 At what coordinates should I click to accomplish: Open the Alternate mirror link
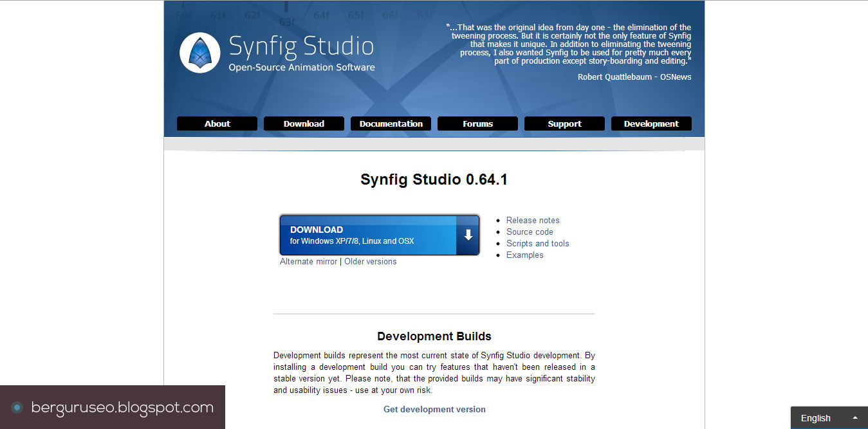pos(308,262)
